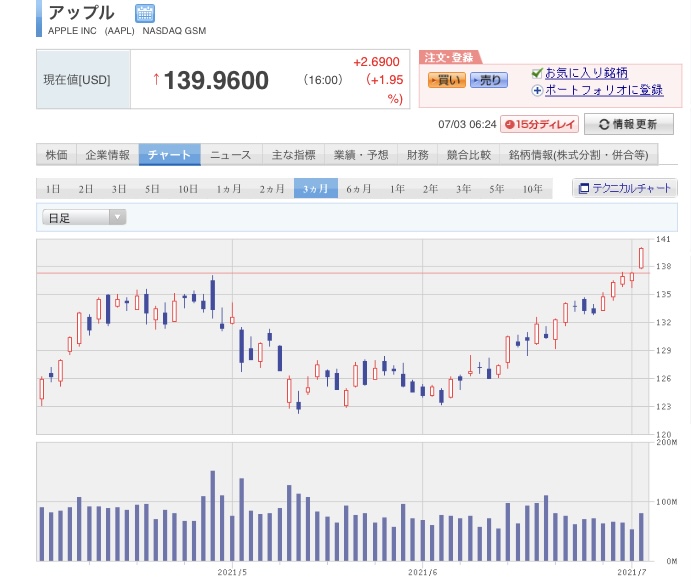Set chart range to 2ヵ月

[x=272, y=189]
